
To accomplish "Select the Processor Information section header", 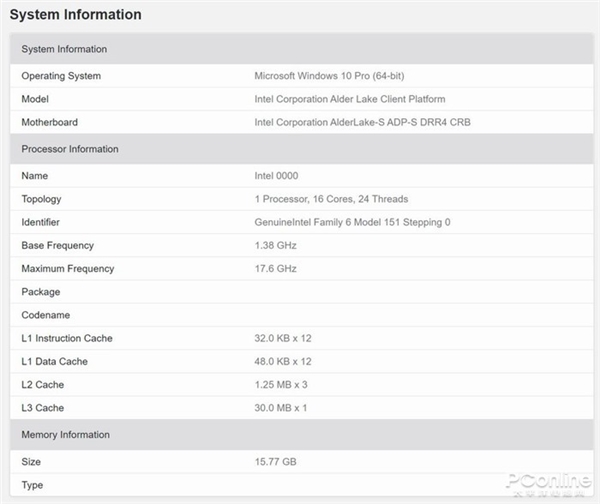I will [x=70, y=149].
